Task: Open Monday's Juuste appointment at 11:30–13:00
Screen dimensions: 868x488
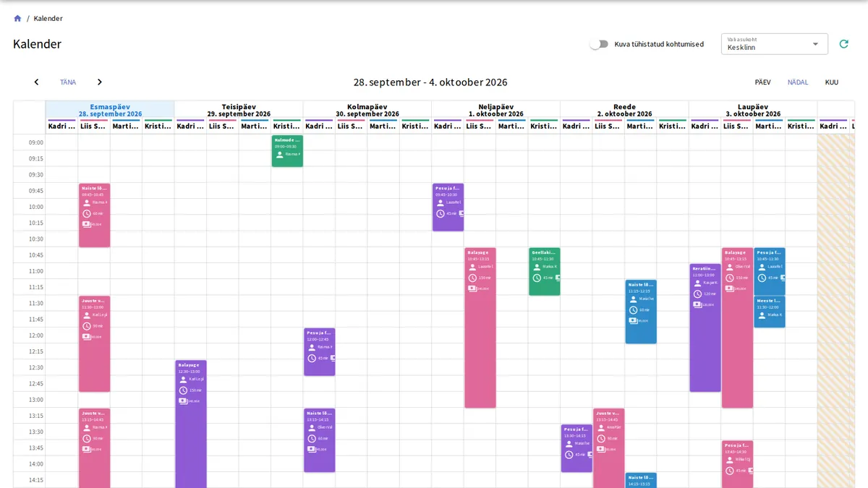Action: [x=94, y=343]
